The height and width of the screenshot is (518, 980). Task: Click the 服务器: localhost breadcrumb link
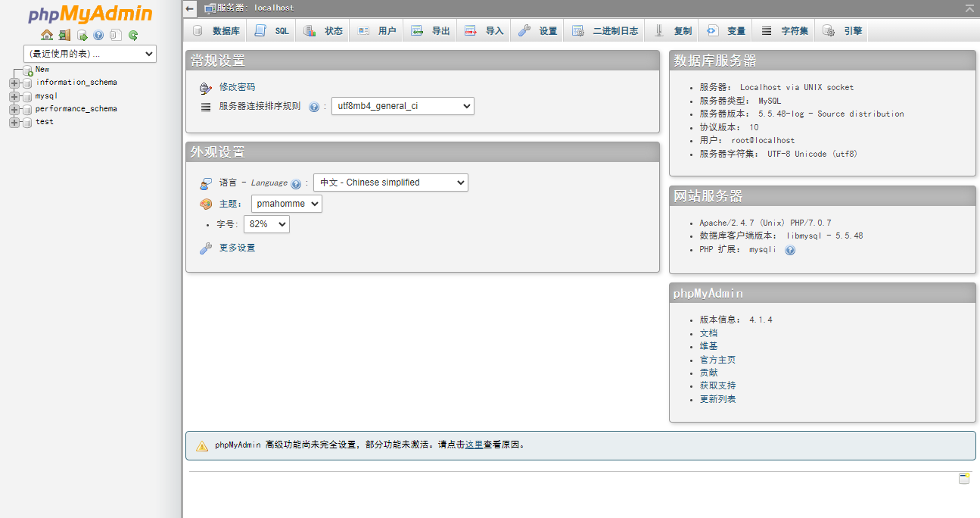click(x=256, y=8)
